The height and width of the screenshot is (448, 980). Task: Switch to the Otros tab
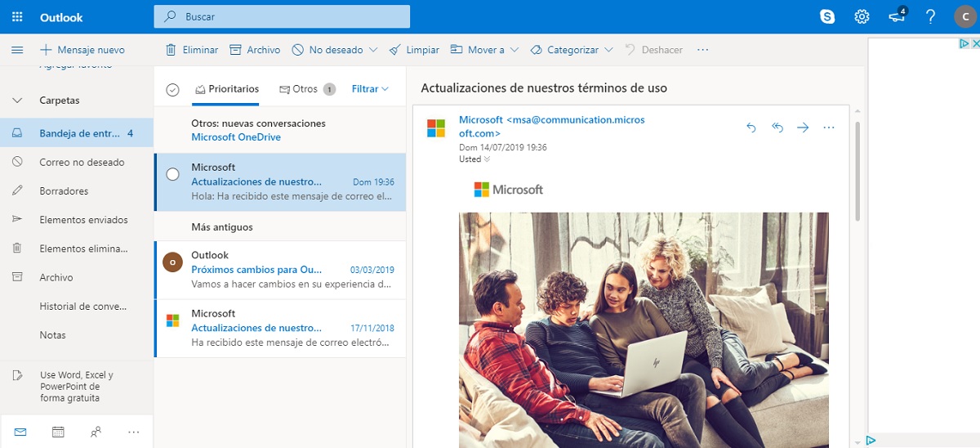tap(307, 89)
